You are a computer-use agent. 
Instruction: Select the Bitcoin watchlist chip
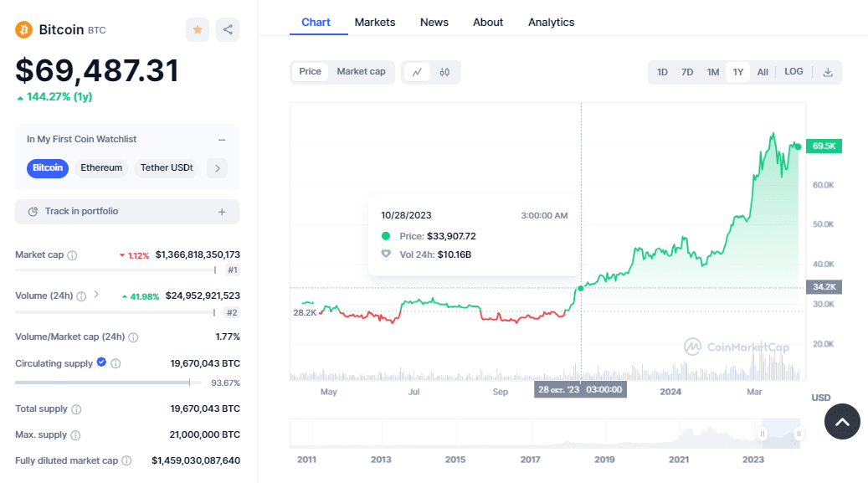point(48,167)
